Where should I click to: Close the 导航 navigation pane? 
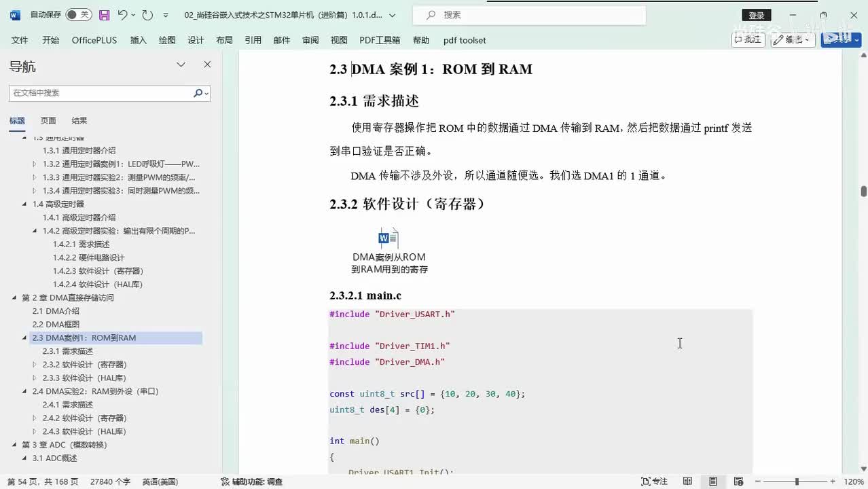(207, 65)
